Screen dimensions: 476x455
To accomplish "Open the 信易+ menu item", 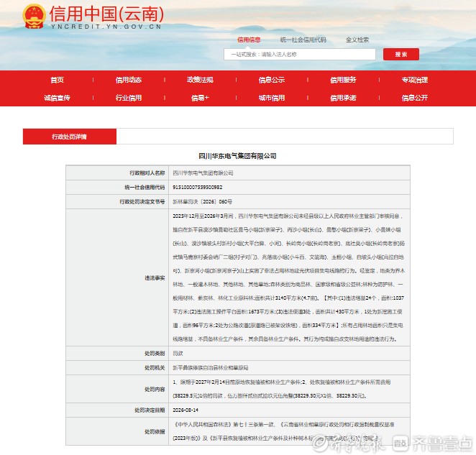I will tap(200, 98).
